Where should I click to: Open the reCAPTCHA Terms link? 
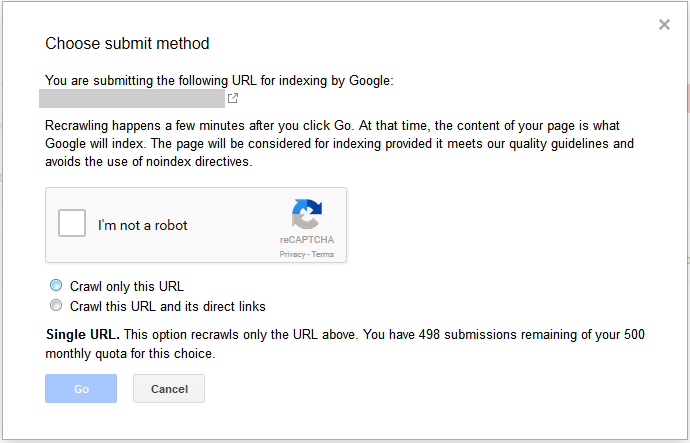pos(323,255)
